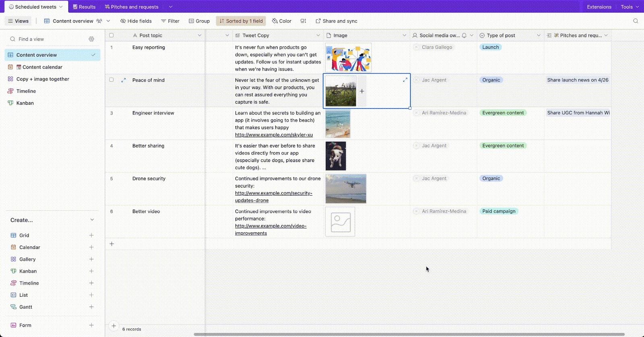644x337 pixels.
Task: Click the collaborators icon beside Content overview
Action: (99, 21)
